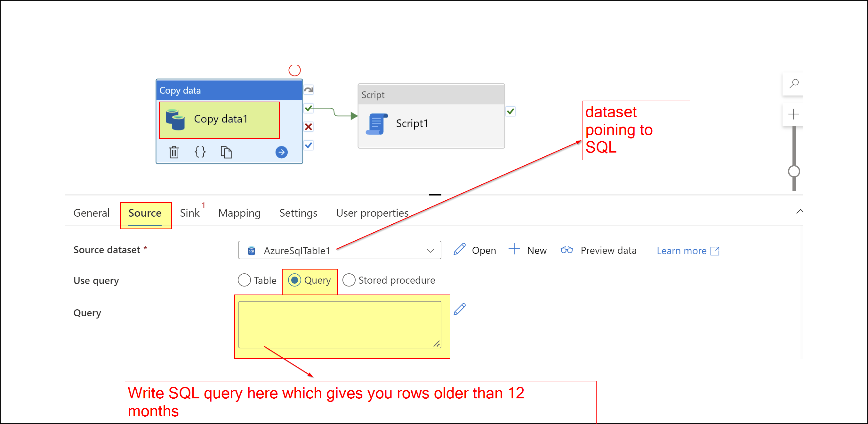Open the AzureSqlTable1 dataset via Open button
This screenshot has width=868, height=424.
pyautogui.click(x=476, y=250)
